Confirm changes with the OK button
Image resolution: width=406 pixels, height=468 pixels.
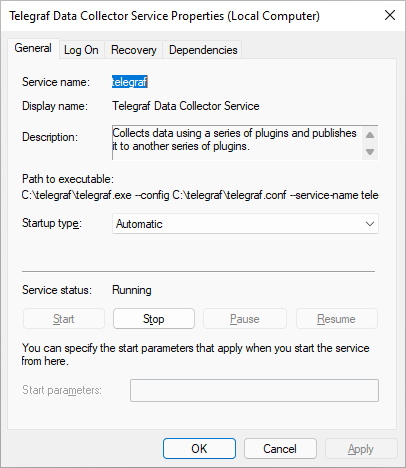199,448
